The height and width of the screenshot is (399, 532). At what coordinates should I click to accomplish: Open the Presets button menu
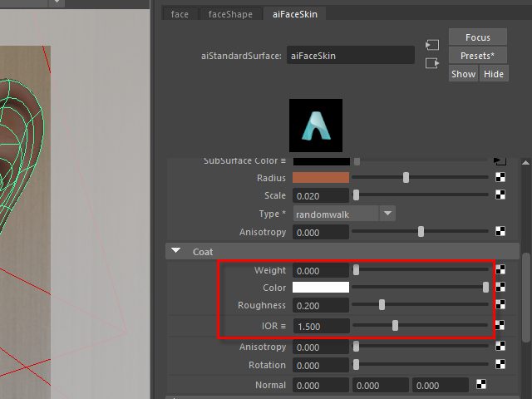point(477,56)
